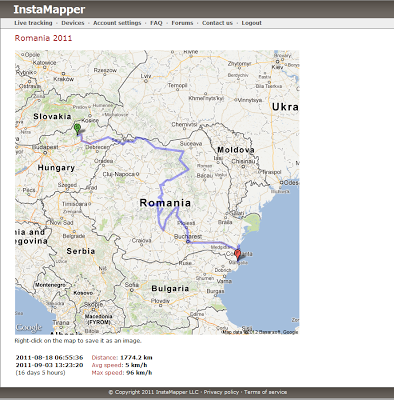Image resolution: width=394 pixels, height=400 pixels.
Task: Open the Live tracking menu item
Action: 33,23
